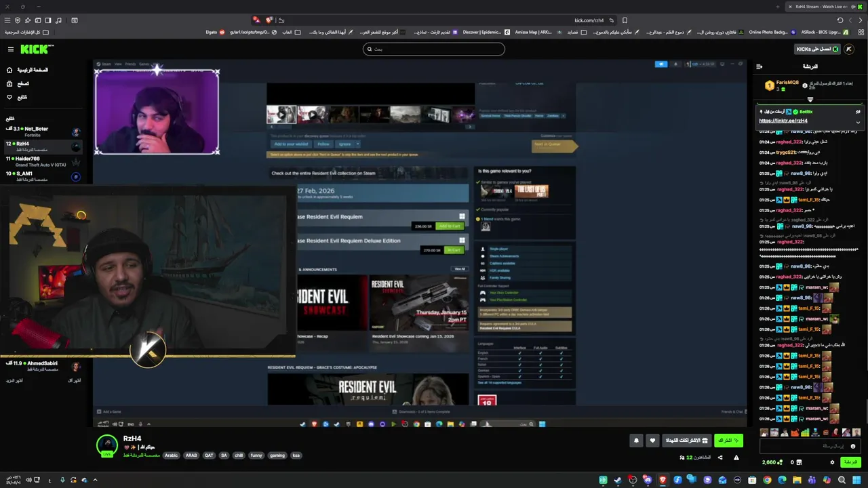
Task: Select the Arabic tag
Action: pos(171,455)
